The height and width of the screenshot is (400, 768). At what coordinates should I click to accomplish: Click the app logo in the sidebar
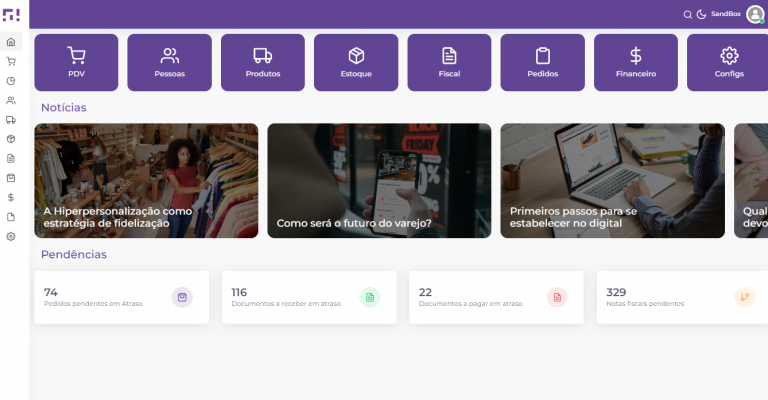tap(11, 15)
